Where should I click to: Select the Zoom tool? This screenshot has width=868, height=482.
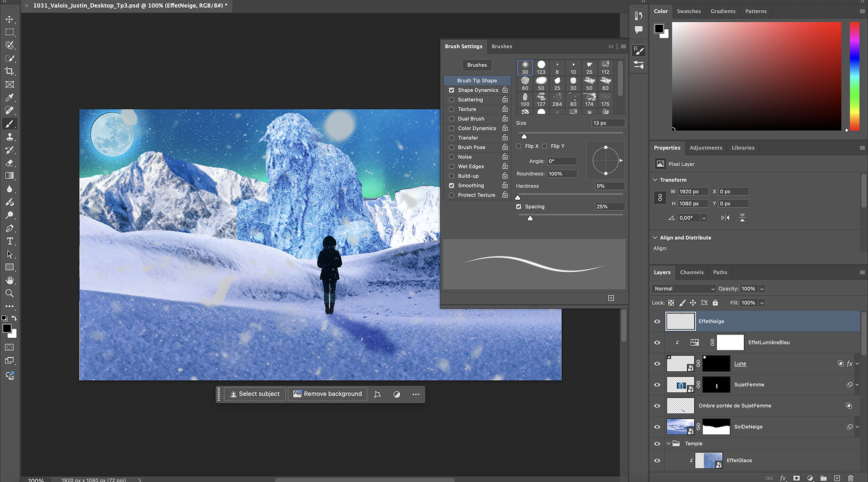click(x=10, y=293)
